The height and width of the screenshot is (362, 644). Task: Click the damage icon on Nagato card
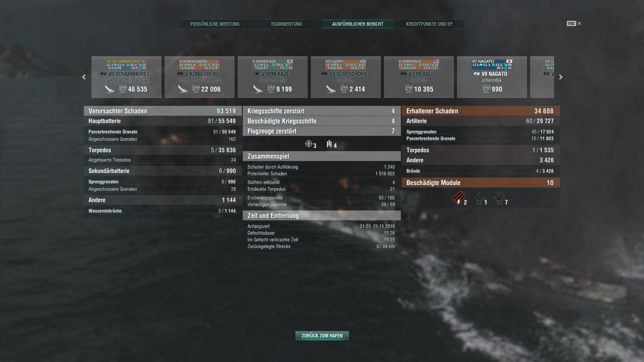click(486, 89)
